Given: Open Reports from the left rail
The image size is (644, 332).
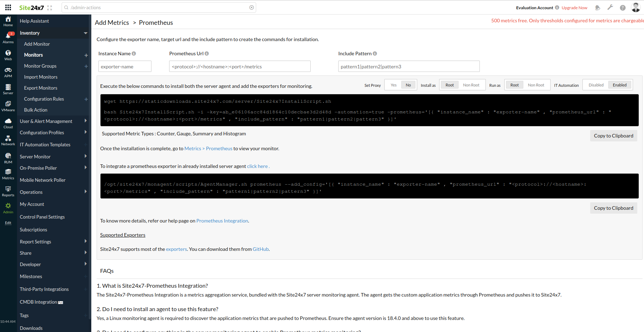Looking at the screenshot, I should [8, 191].
